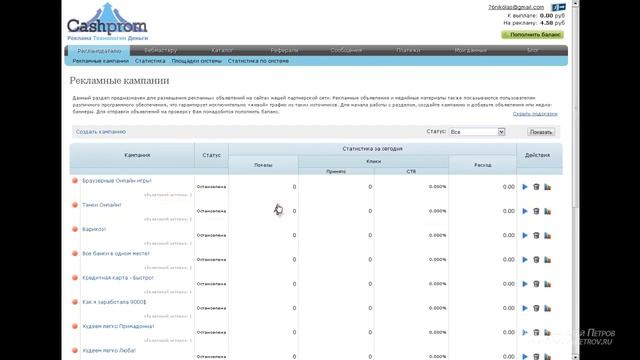This screenshot has width=640, height=360.
Task: Click the Показы column header
Action: (x=263, y=165)
